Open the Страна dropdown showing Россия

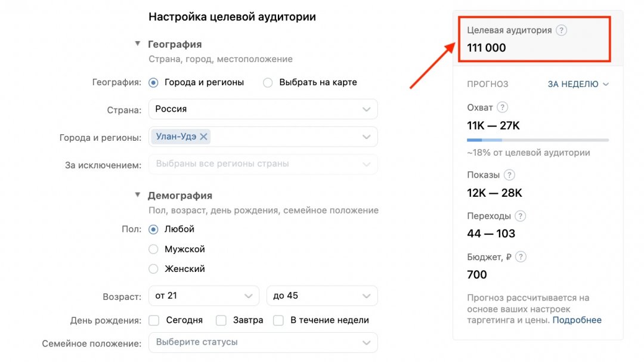point(263,109)
